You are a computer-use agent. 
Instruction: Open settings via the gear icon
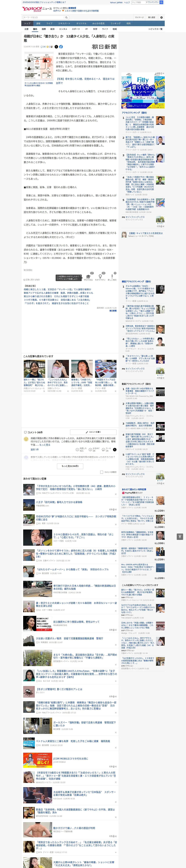(x=161, y=18)
